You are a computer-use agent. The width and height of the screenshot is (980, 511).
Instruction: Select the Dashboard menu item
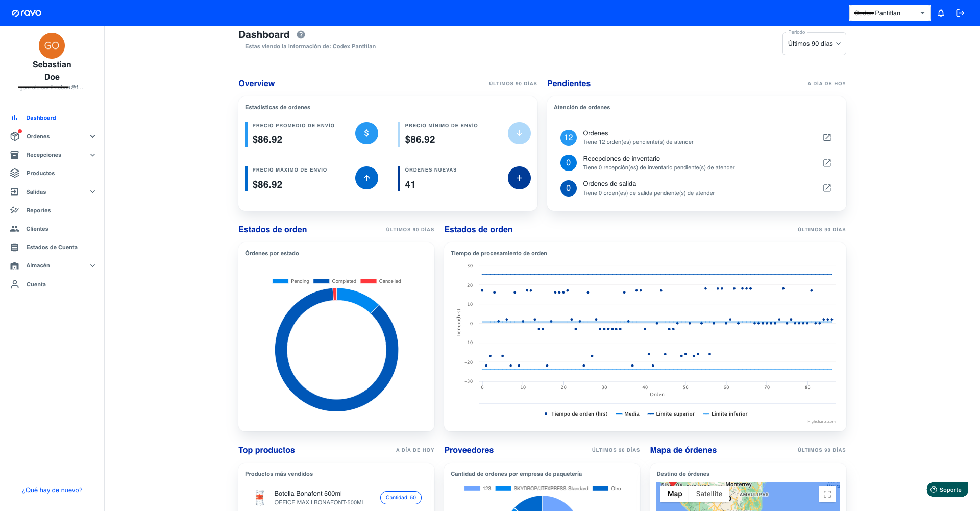click(41, 118)
